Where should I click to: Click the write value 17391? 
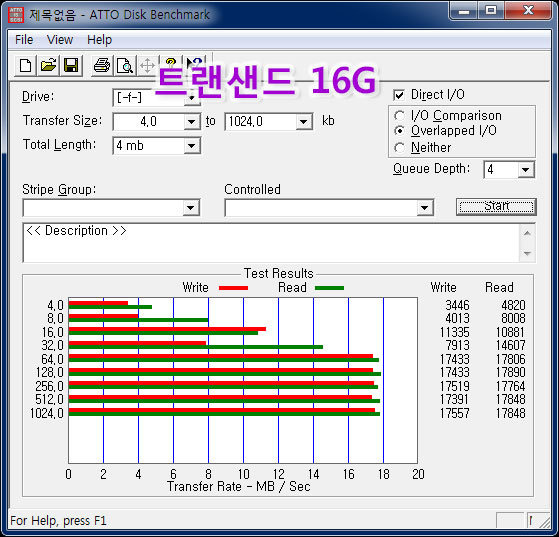point(455,399)
